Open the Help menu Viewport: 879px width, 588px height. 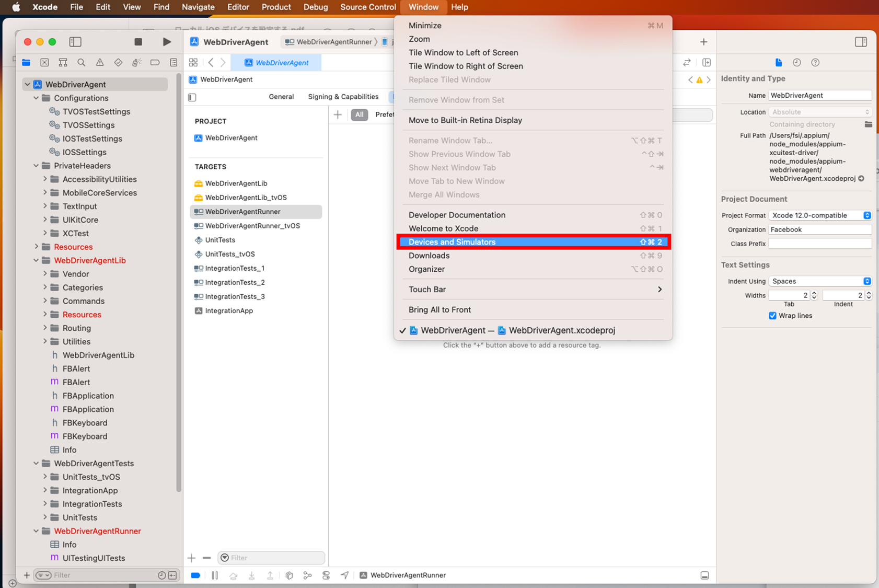click(x=459, y=7)
